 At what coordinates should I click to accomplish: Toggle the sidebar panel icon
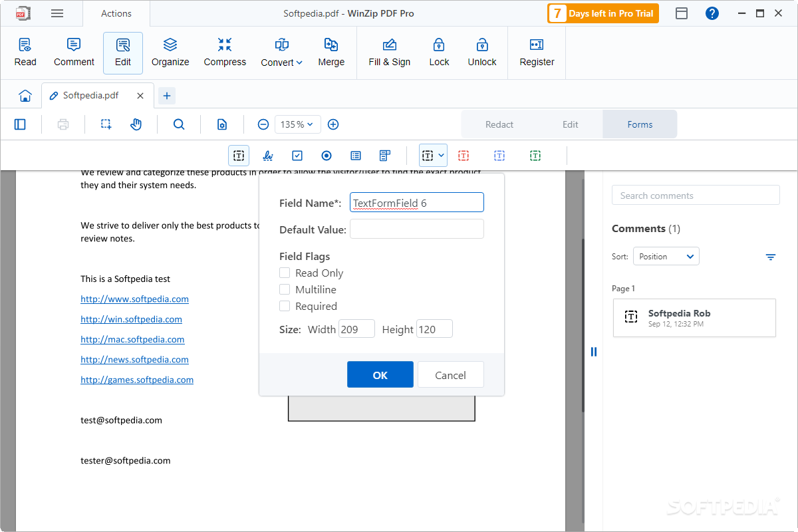coord(20,124)
